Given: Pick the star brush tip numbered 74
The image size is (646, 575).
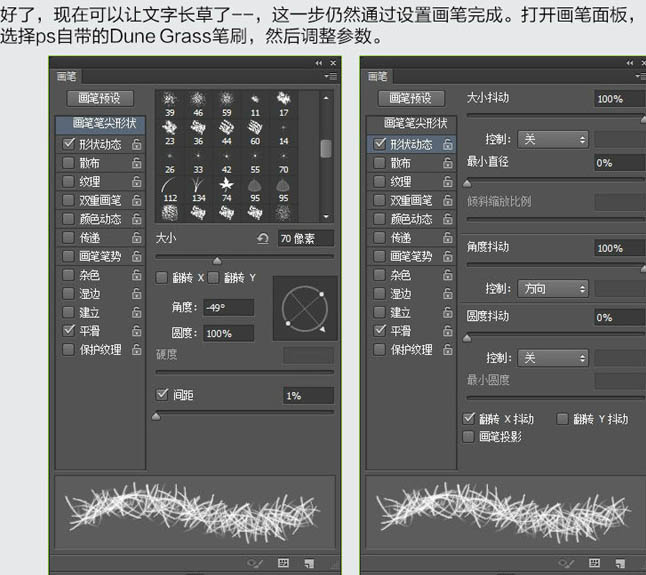Looking at the screenshot, I should pos(227,190).
